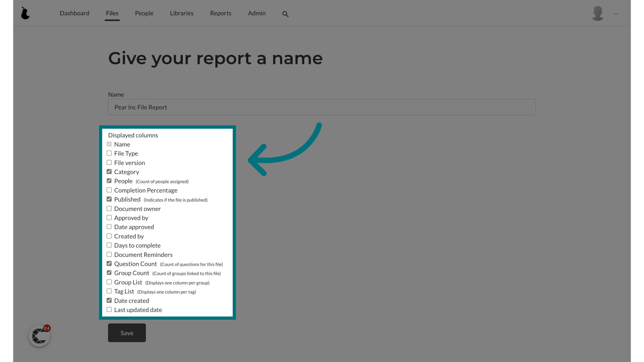Click the Libraries navigation icon
The width and height of the screenshot is (644, 362).
click(182, 13)
